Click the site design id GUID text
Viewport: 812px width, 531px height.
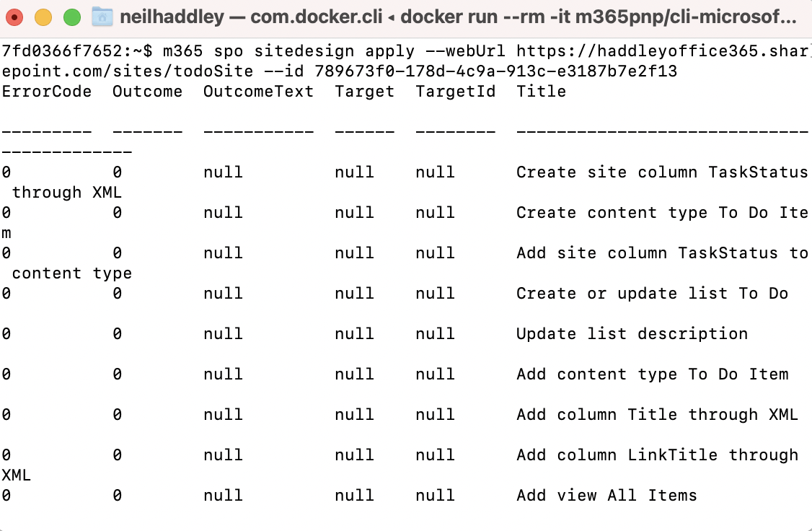tap(495, 71)
